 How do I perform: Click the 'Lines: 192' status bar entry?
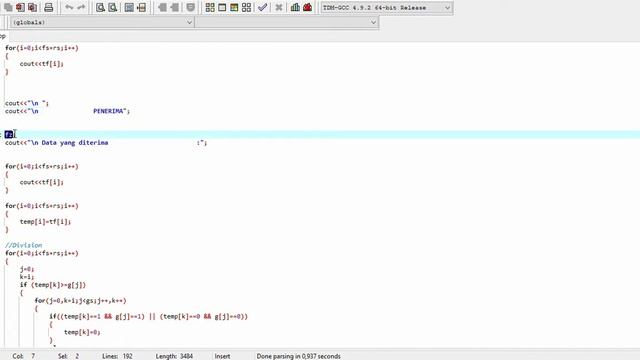(x=117, y=356)
